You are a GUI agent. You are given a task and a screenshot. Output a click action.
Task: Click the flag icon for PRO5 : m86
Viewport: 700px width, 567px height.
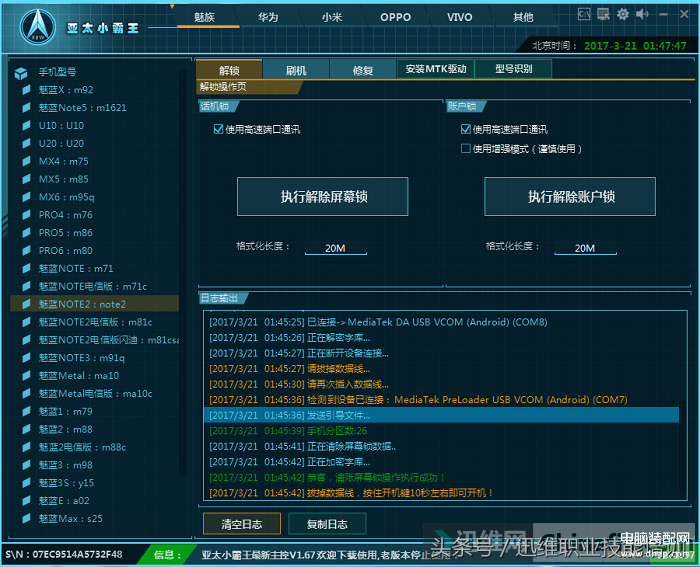(26, 233)
